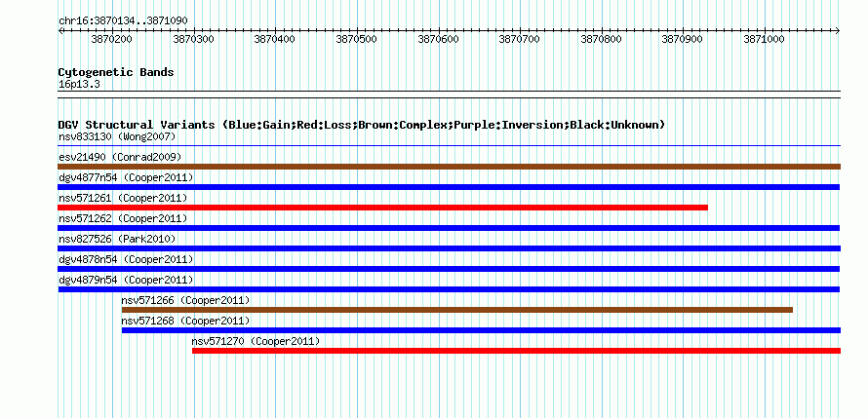Screen dimensions: 868x418
Task: Open variant nsv571266 (Cooper2011) label
Action: click(x=186, y=300)
